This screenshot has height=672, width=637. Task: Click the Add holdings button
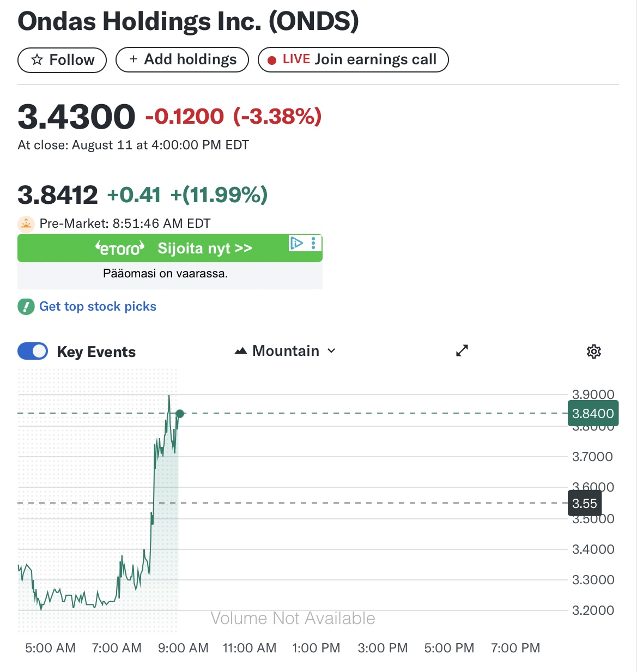click(182, 59)
